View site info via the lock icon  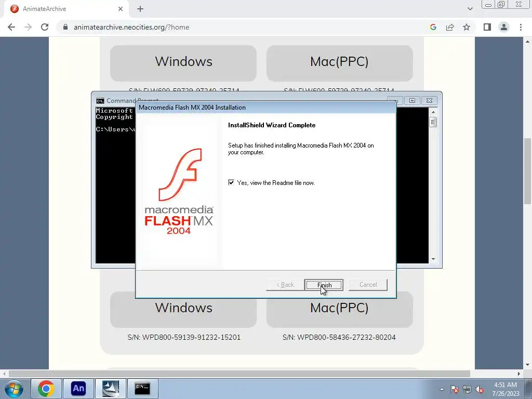pyautogui.click(x=65, y=27)
